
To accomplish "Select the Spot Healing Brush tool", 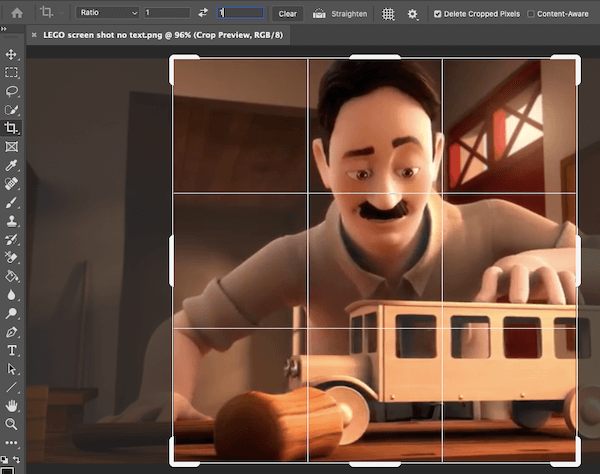I will 11,184.
